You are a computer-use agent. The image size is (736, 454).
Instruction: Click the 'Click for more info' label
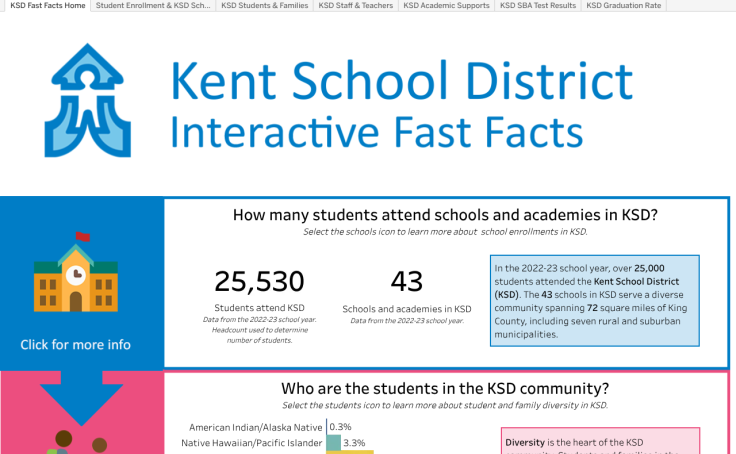(x=76, y=345)
